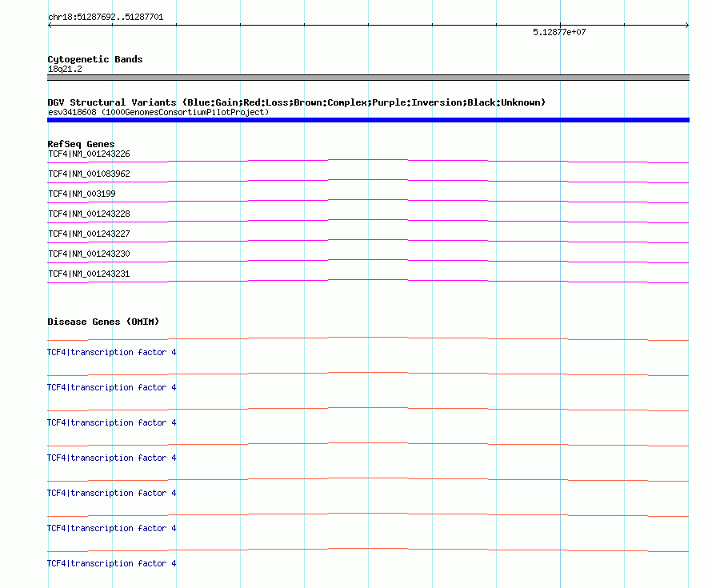Click the Disease Genes (OMIM) track heading

pyautogui.click(x=103, y=322)
